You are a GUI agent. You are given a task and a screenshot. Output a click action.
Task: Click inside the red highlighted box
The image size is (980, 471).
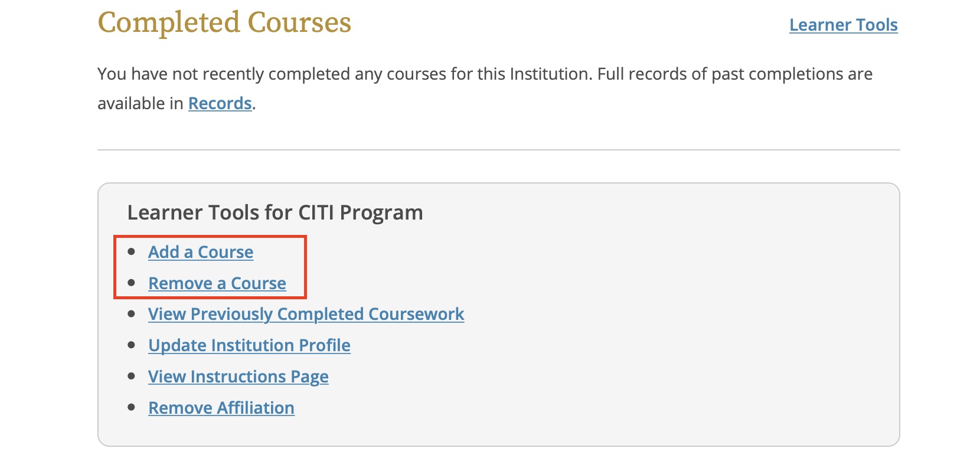210,267
